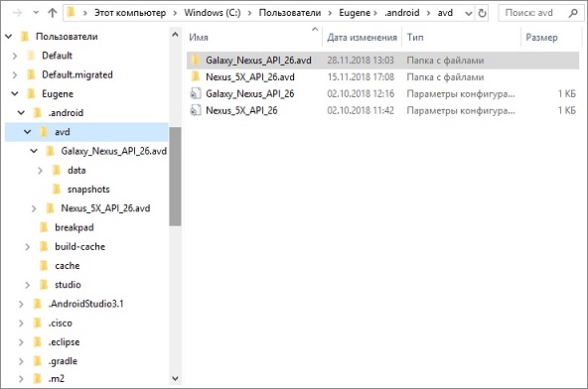Expand the build-cache folder node
The width and height of the screenshot is (588, 389).
coord(28,246)
